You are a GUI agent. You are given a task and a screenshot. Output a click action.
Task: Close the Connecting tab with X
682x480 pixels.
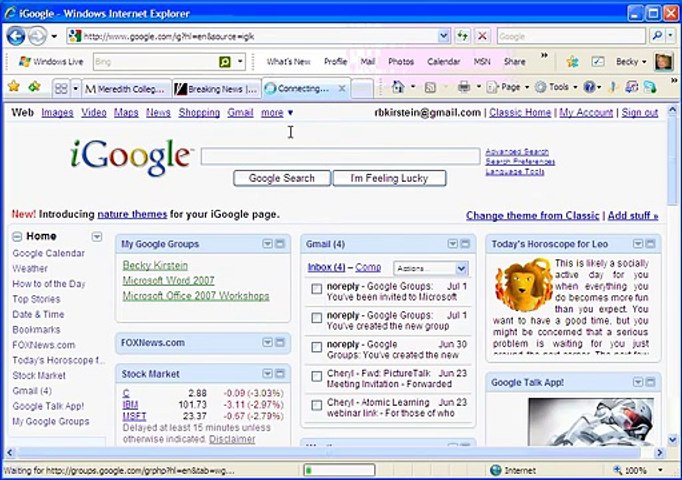(342, 88)
